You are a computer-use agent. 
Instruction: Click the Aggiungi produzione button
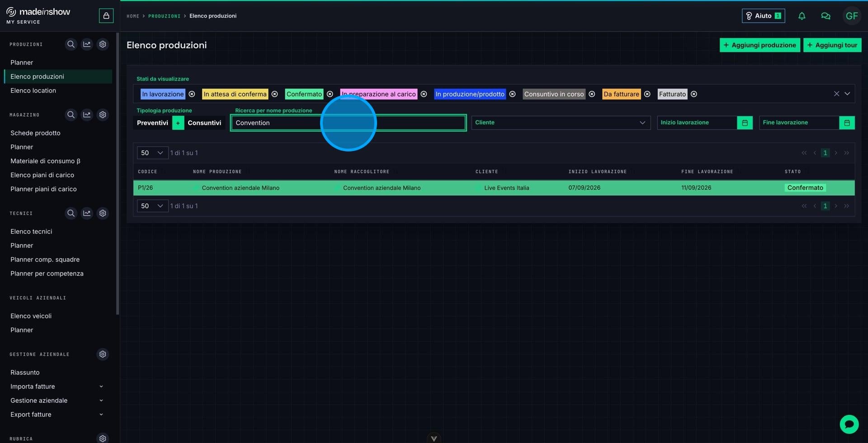tap(759, 45)
